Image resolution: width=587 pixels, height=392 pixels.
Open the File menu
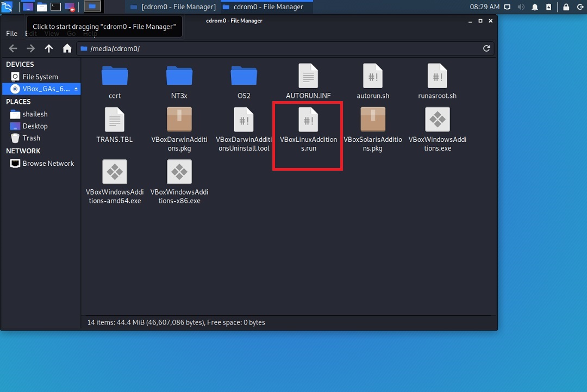(x=11, y=33)
